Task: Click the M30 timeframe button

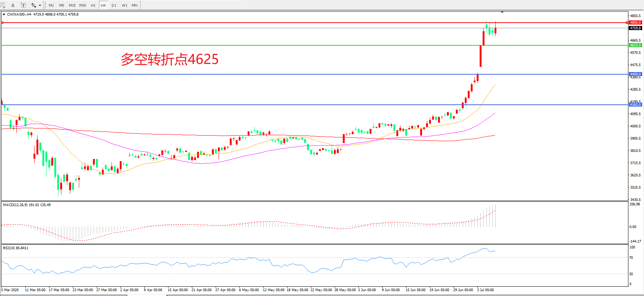Action: (x=83, y=5)
